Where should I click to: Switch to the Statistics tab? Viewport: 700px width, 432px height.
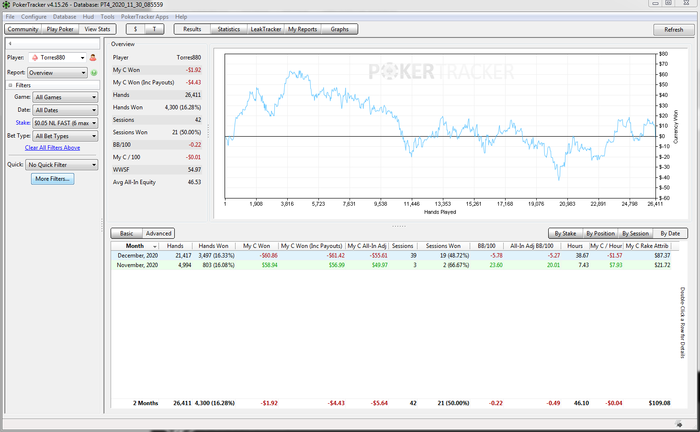click(229, 29)
